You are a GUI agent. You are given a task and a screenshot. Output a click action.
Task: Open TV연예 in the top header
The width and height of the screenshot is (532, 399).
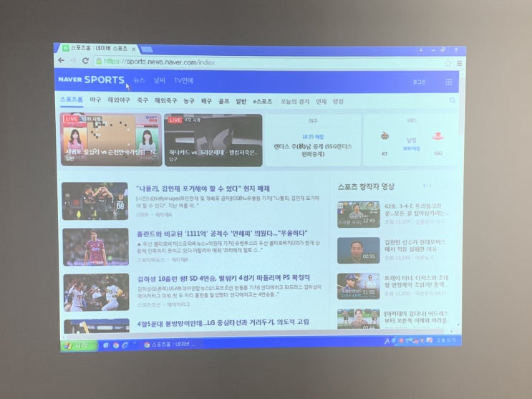pos(183,80)
